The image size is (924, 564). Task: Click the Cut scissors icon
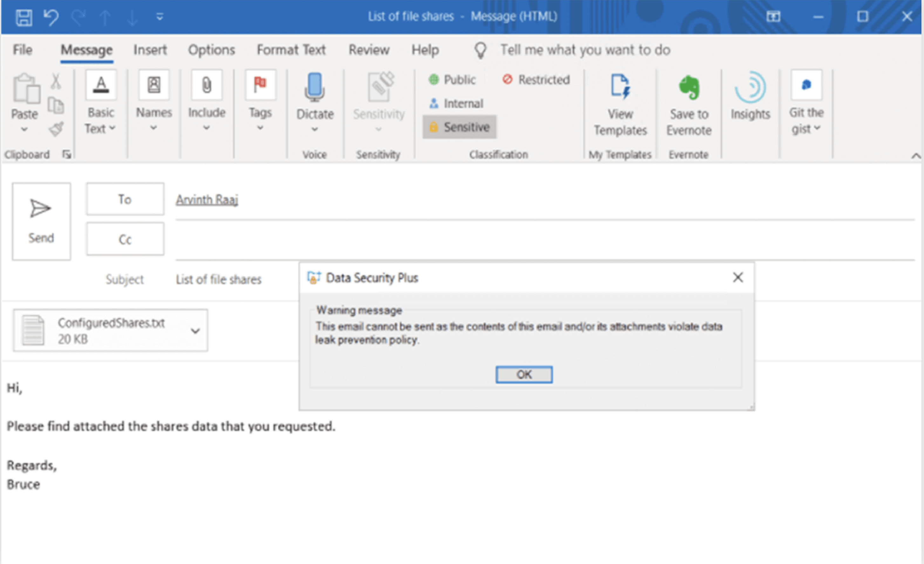[56, 81]
